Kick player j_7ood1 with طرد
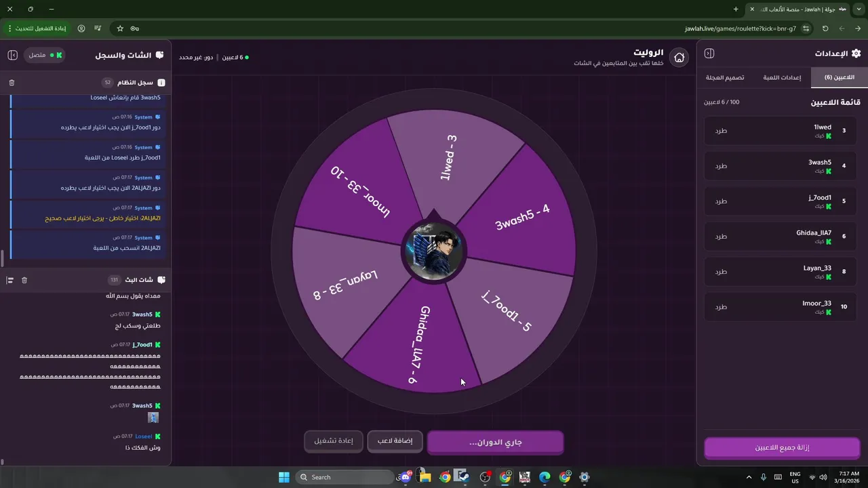 click(x=721, y=201)
